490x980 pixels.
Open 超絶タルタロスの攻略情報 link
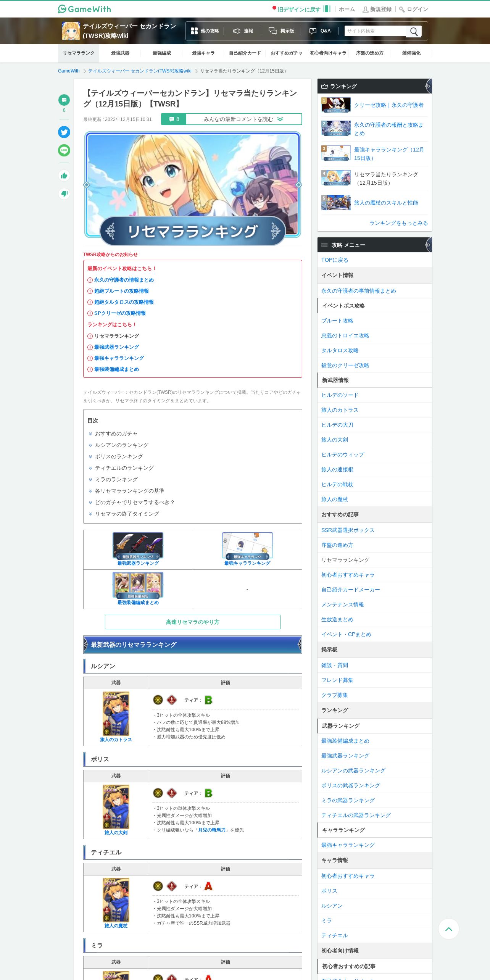[x=124, y=302]
